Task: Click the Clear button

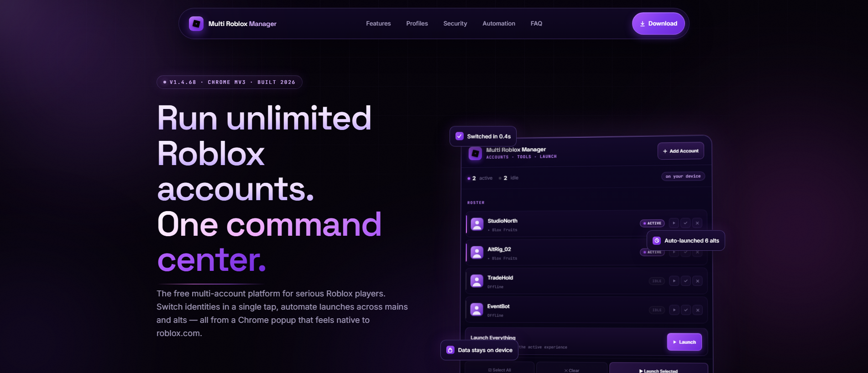Action: click(x=572, y=368)
